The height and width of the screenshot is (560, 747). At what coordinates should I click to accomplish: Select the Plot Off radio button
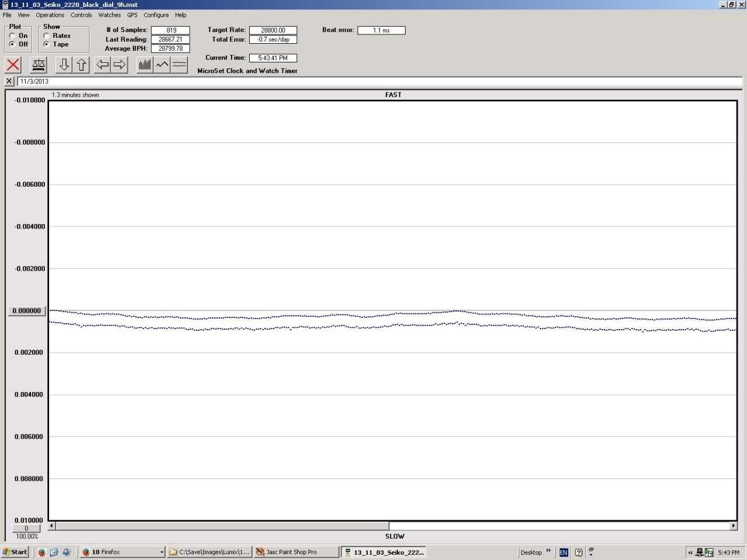12,44
